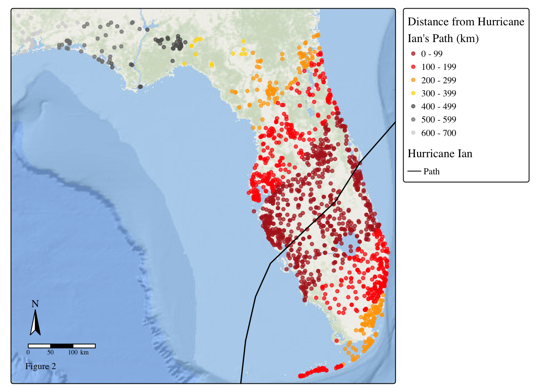Click the legend title 'Distance from Hurricane'

tap(466, 22)
